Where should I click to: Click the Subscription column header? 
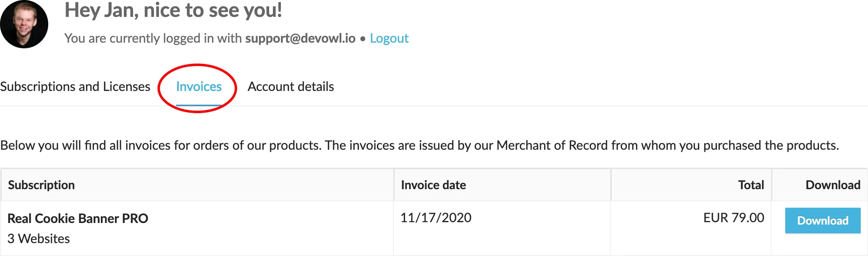[41, 185]
